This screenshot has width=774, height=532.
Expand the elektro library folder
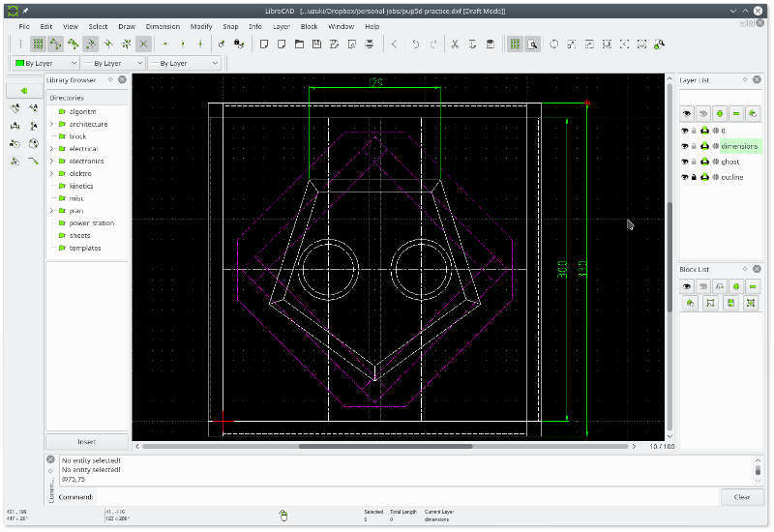pos(51,173)
